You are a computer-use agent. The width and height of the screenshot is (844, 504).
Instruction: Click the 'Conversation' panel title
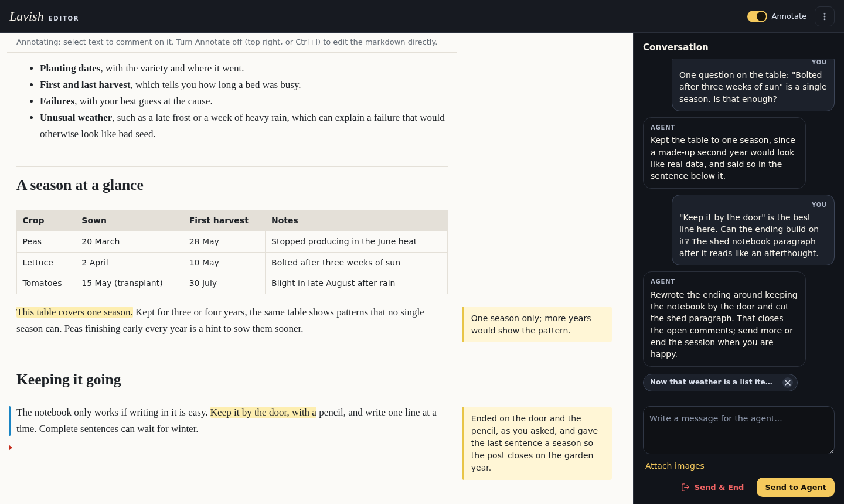[x=675, y=47]
